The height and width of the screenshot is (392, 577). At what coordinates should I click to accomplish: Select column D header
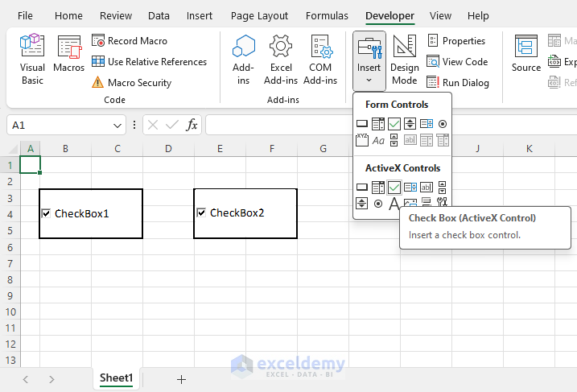click(x=168, y=149)
